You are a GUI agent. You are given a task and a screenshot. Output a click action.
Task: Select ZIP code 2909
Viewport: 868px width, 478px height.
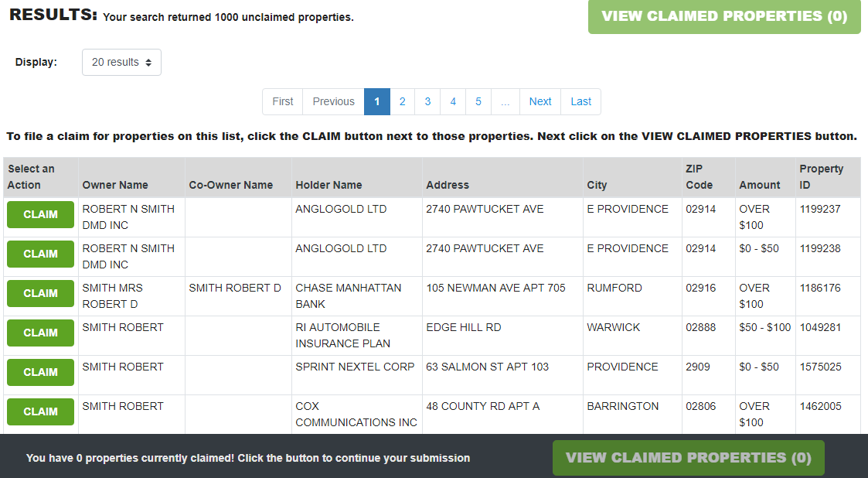coord(697,367)
